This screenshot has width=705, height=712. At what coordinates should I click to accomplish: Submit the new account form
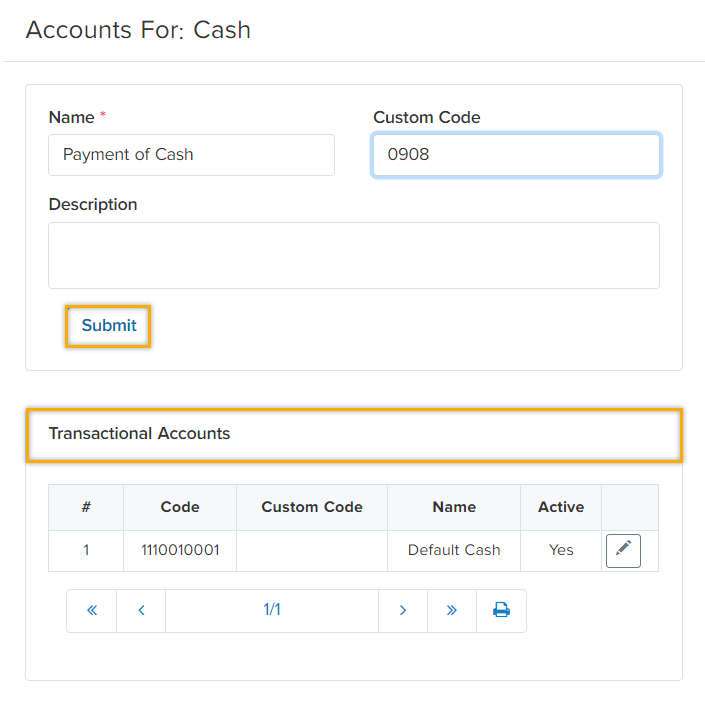pyautogui.click(x=109, y=326)
